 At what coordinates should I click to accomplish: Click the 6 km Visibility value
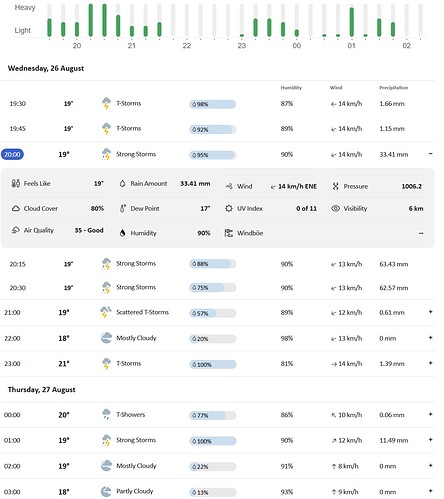point(416,209)
